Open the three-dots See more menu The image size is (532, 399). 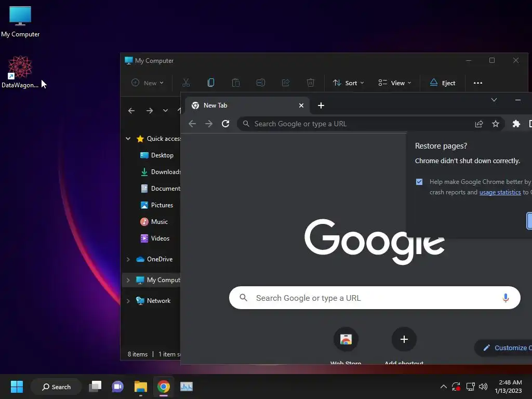pyautogui.click(x=478, y=83)
